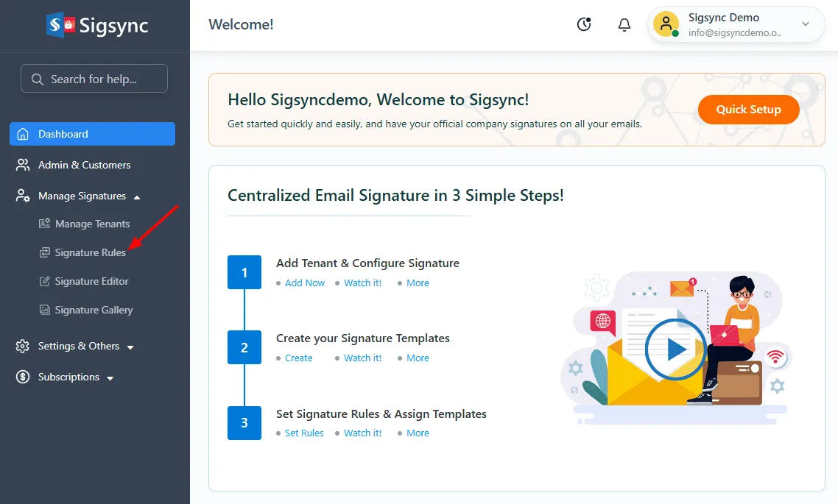838x504 pixels.
Task: Play the intro video illustration
Action: (675, 349)
